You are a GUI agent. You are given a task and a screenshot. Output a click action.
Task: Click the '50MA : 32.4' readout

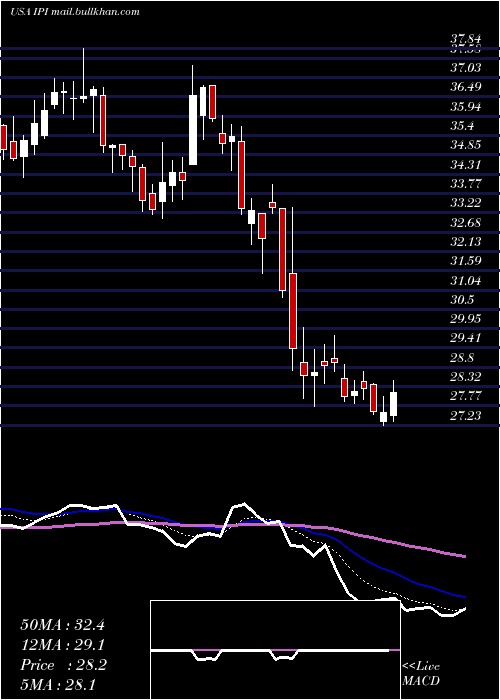click(62, 625)
